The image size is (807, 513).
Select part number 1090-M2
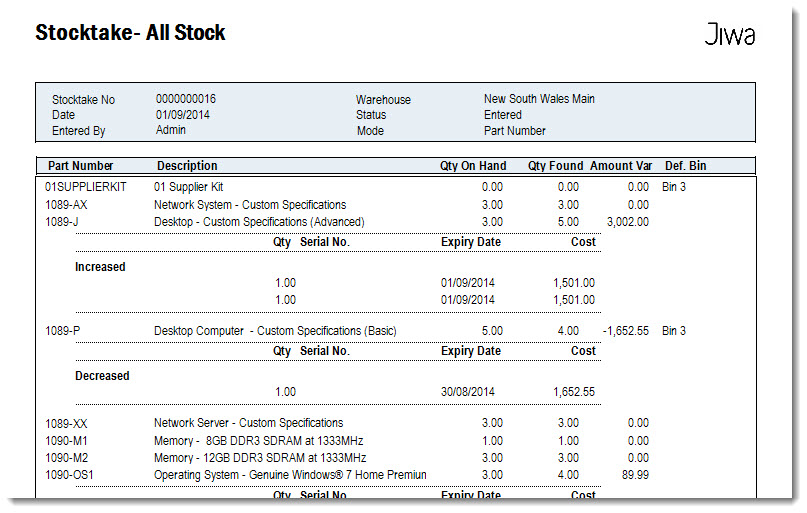point(66,458)
